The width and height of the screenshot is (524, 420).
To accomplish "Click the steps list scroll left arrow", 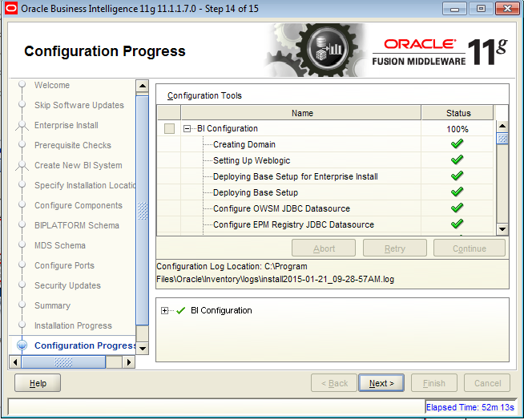I will coord(15,362).
